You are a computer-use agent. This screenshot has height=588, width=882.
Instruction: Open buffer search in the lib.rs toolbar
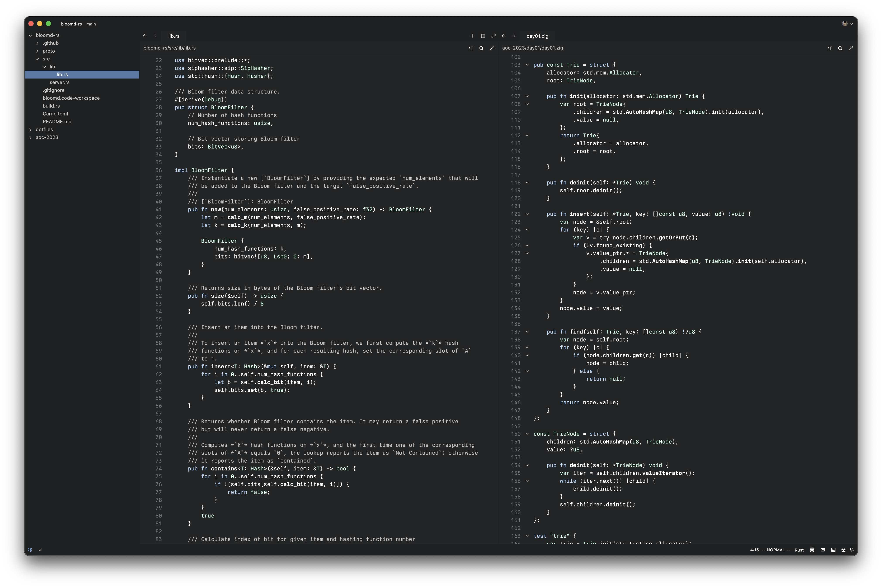click(x=481, y=48)
